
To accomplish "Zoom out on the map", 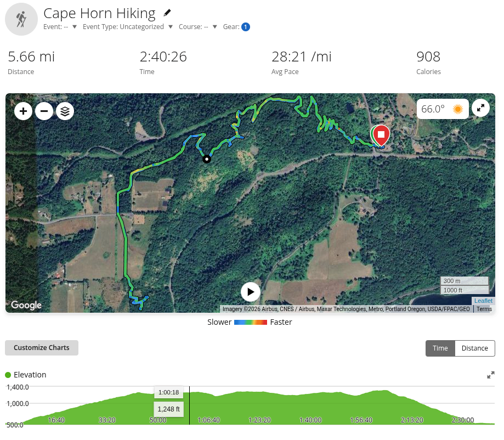I will [44, 111].
